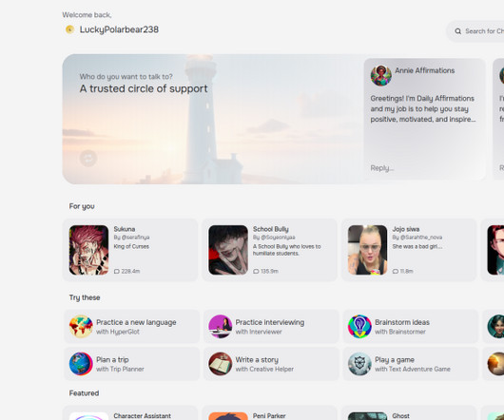The height and width of the screenshot is (420, 504).
Task: Click the chat count icon on the School Bully card
Action: coord(256,272)
